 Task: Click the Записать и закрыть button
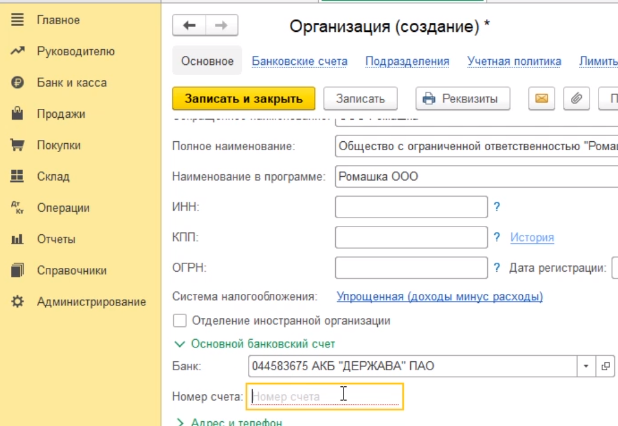coord(244,98)
